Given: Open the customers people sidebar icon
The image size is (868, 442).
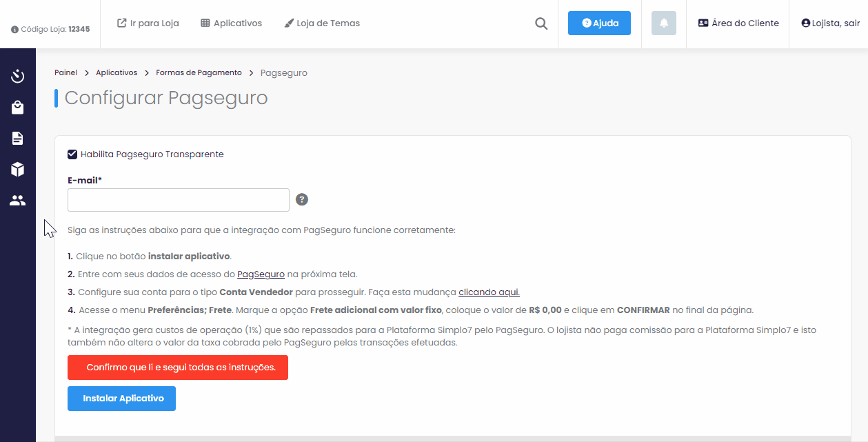Looking at the screenshot, I should pos(18,201).
